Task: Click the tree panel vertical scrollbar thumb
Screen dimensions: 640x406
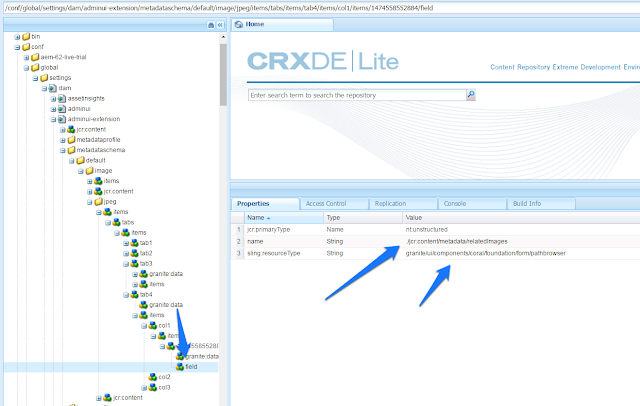Action: (x=223, y=75)
